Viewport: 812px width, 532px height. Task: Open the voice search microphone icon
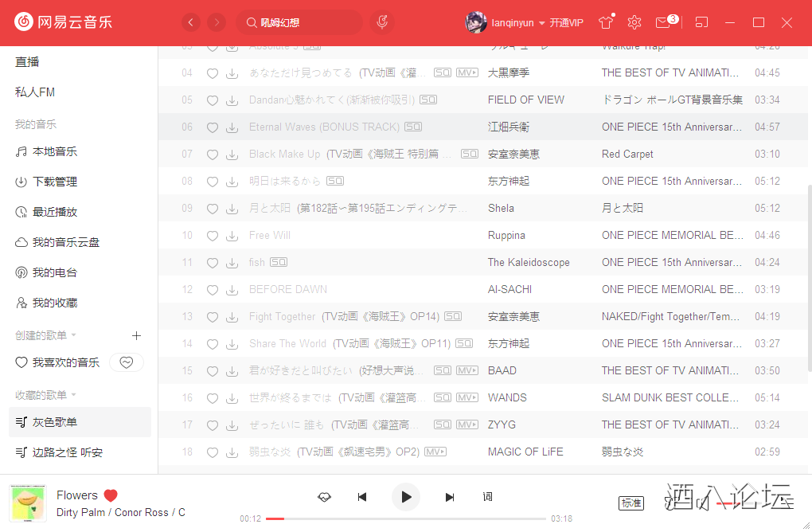point(382,22)
